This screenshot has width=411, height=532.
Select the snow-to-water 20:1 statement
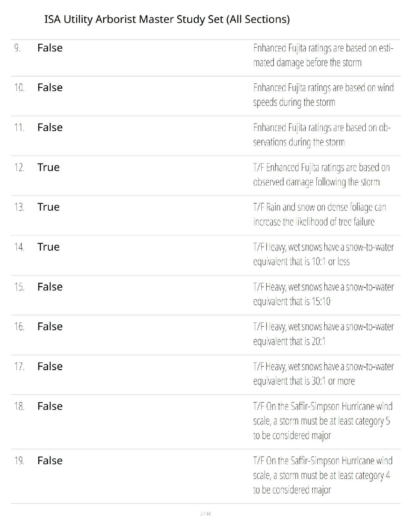pos(323,334)
